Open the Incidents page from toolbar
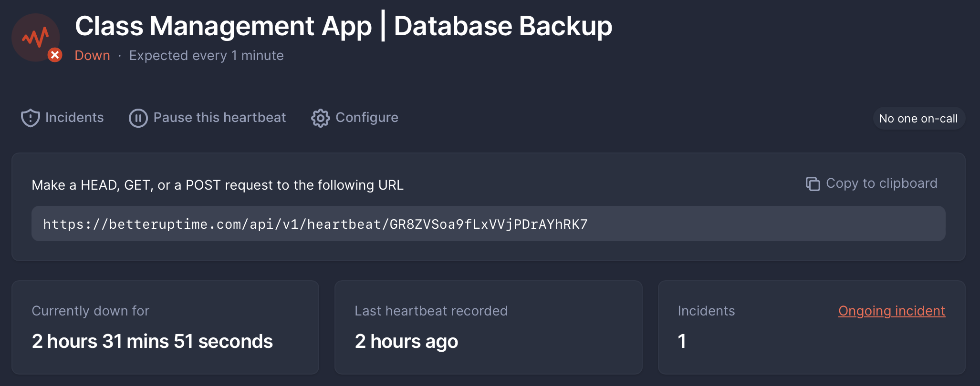 coord(74,118)
